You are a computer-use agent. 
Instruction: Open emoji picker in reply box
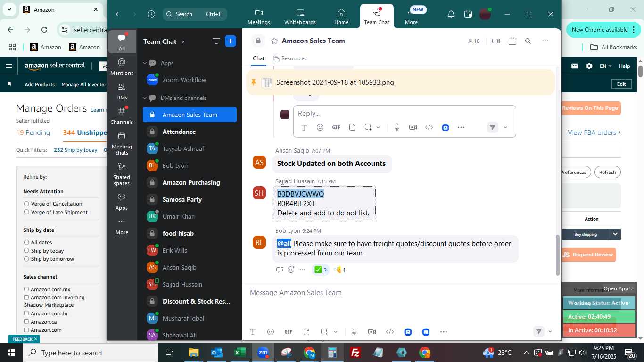click(320, 127)
